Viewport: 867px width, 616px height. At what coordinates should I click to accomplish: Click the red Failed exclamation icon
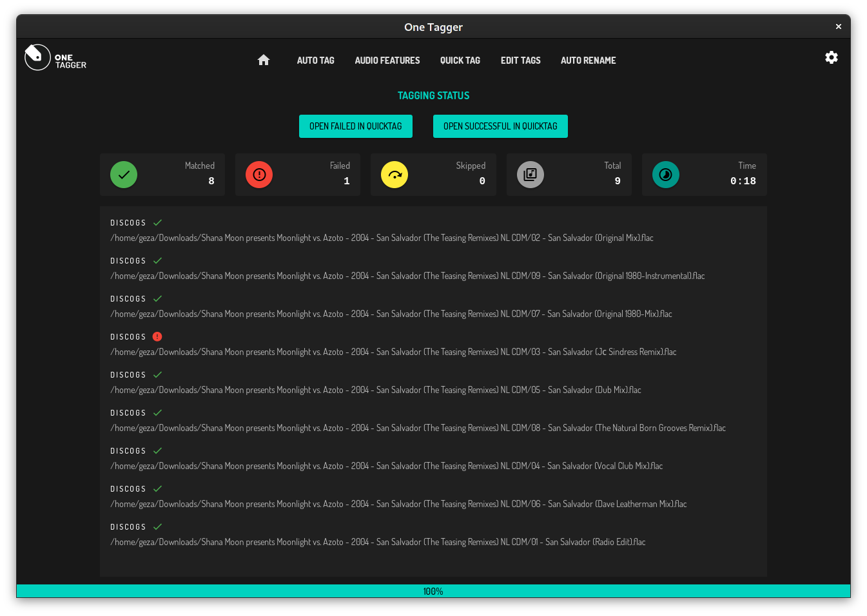click(x=258, y=174)
